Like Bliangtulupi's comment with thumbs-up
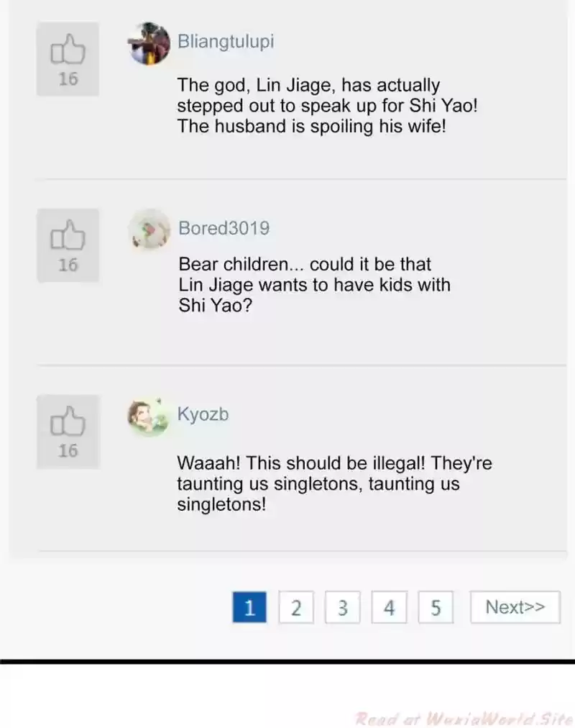 click(x=68, y=52)
